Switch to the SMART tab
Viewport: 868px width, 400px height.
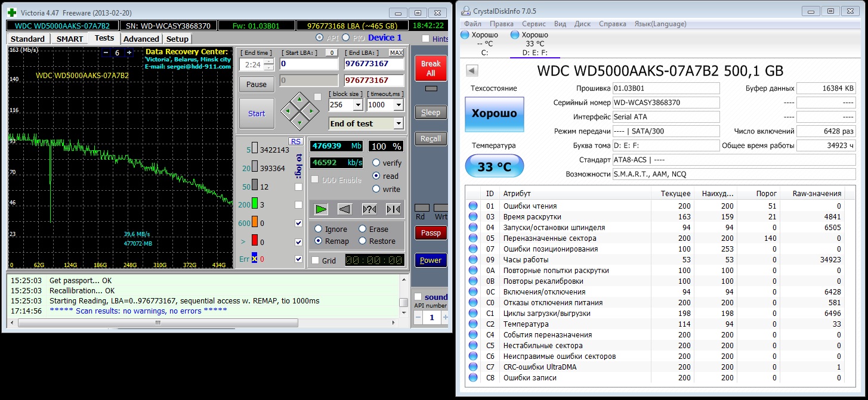point(70,39)
